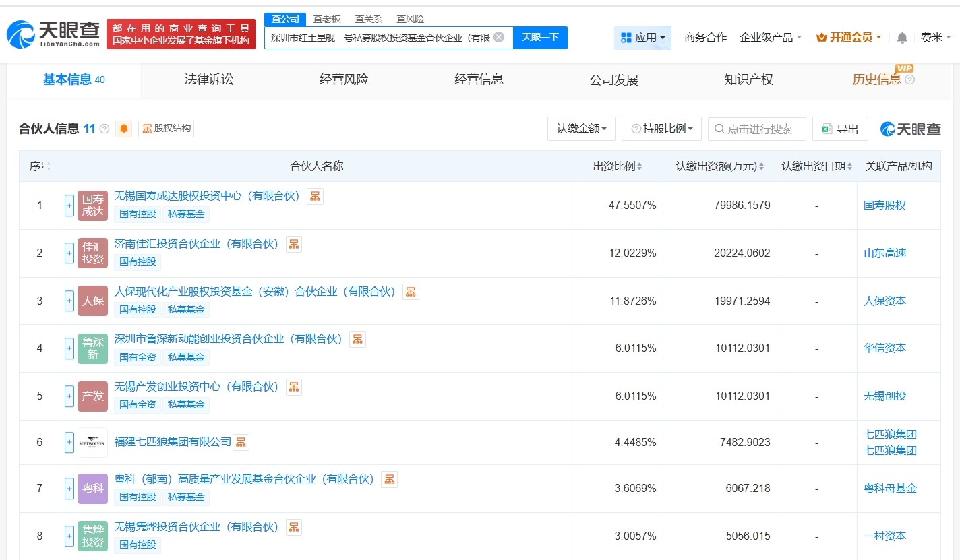
Task: Expand the row for 济南佳汇投资合伙企业
Action: tap(69, 253)
